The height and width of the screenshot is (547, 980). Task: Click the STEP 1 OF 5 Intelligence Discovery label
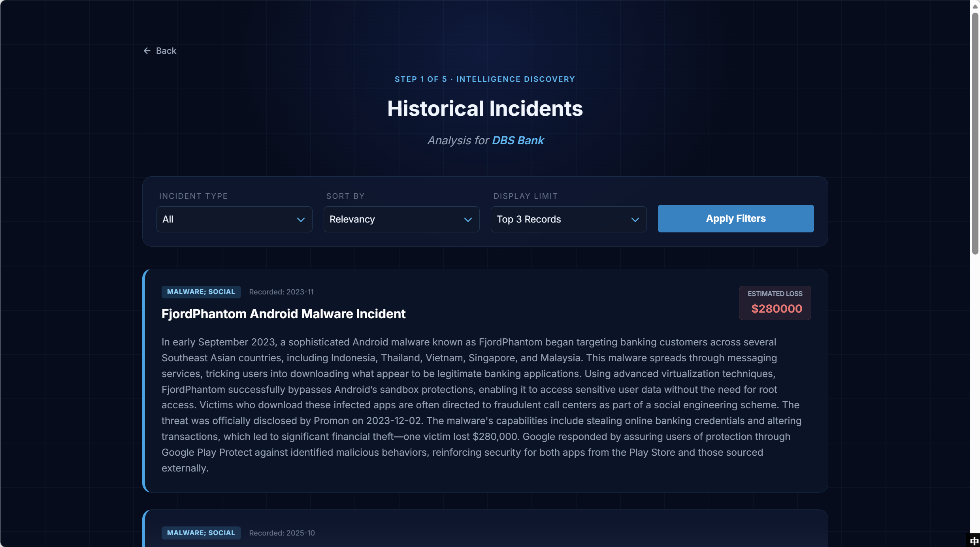pos(485,79)
